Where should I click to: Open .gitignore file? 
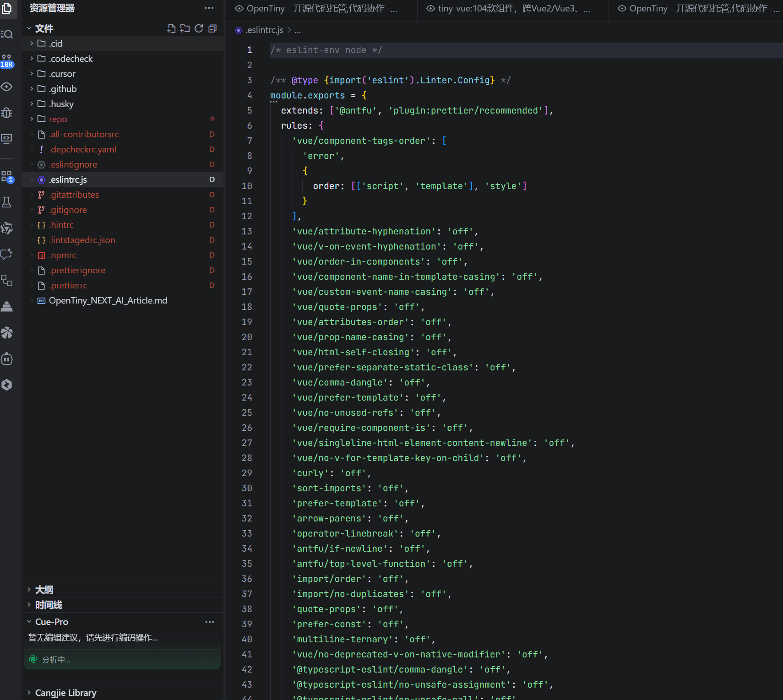click(x=122, y=210)
